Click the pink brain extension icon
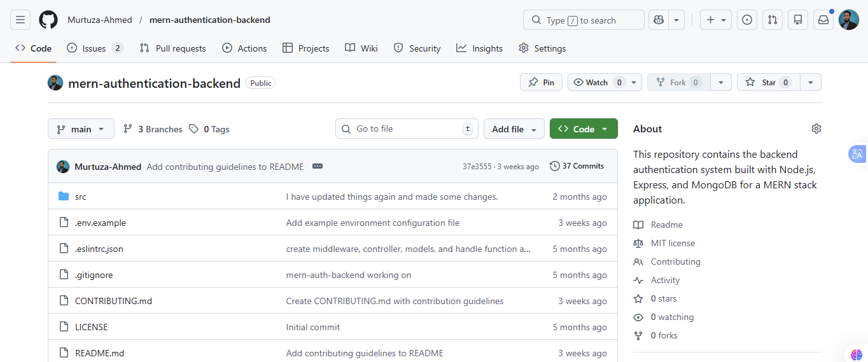The height and width of the screenshot is (362, 868). [x=856, y=354]
